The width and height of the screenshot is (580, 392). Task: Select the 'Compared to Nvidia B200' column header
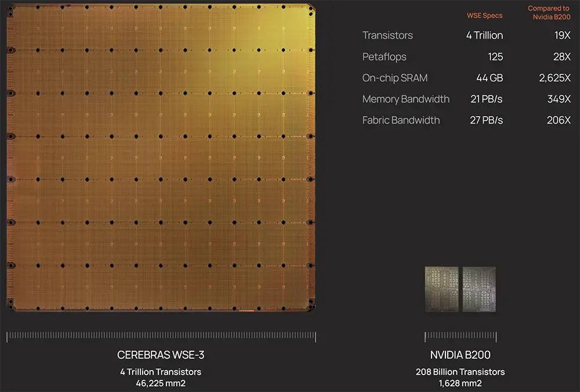(x=549, y=13)
